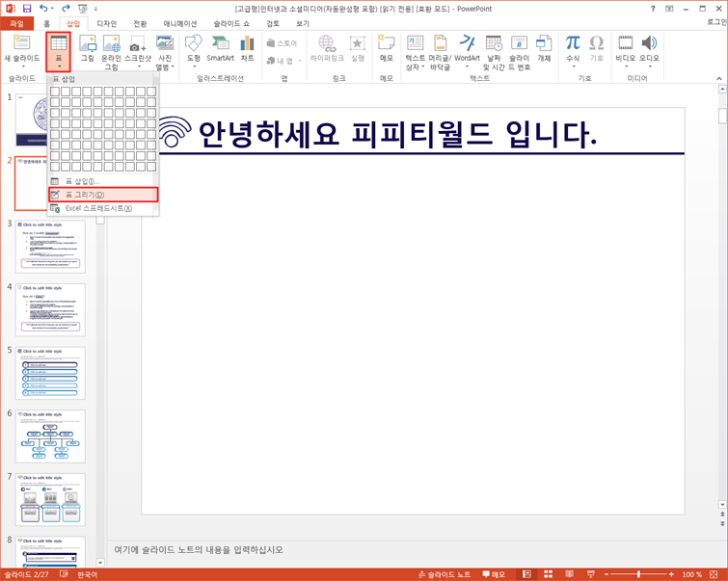The width and height of the screenshot is (728, 581).
Task: Customize Quick Access Toolbar dropdown
Action: point(96,9)
